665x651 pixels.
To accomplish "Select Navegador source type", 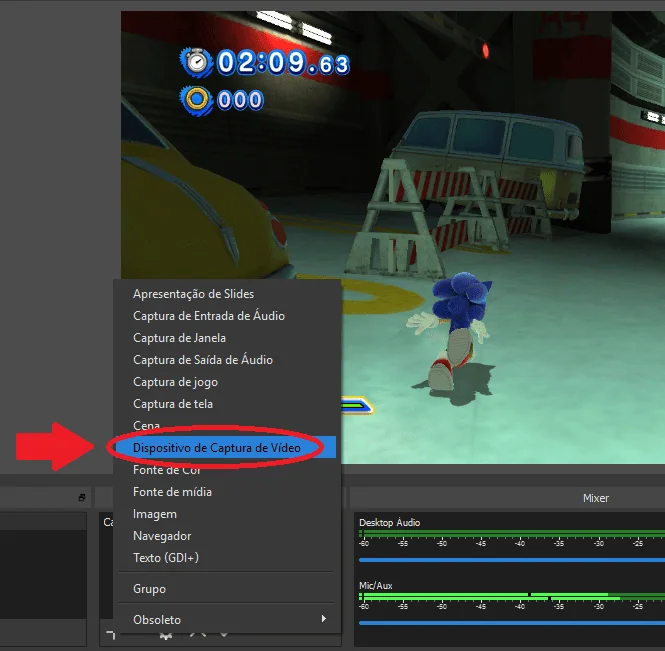I will (x=227, y=536).
